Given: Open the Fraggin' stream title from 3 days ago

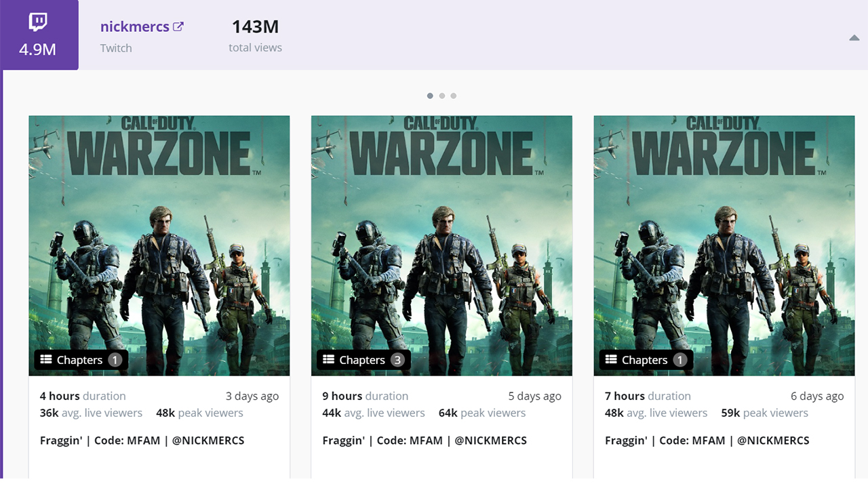Looking at the screenshot, I should click(x=142, y=441).
